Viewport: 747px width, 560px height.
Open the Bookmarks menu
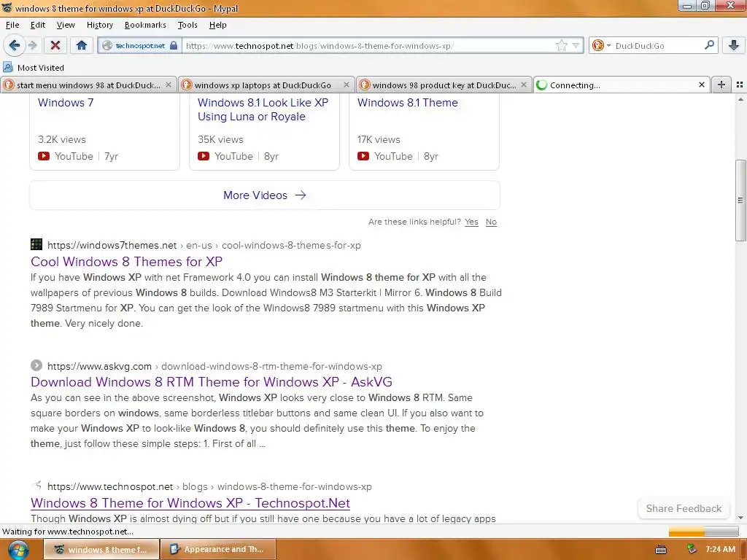(145, 25)
